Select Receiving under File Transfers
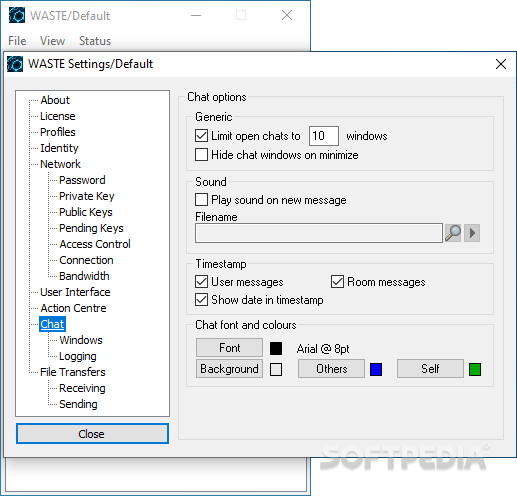 click(x=82, y=388)
